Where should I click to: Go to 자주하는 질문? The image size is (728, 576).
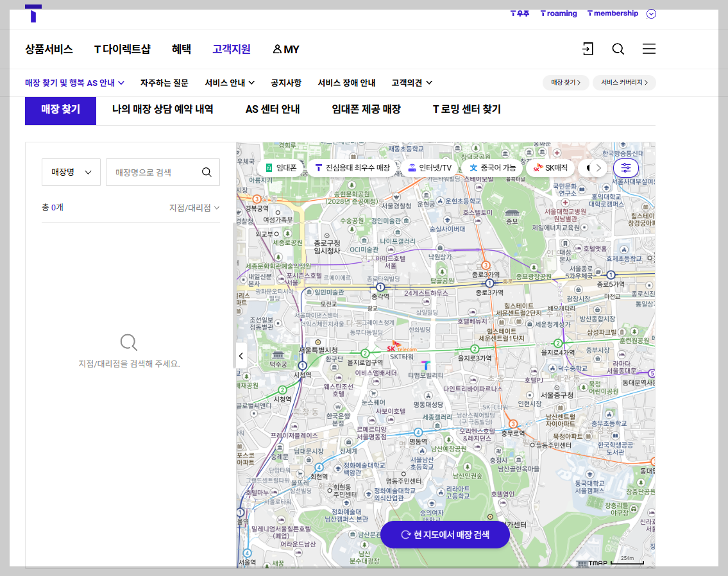(164, 83)
